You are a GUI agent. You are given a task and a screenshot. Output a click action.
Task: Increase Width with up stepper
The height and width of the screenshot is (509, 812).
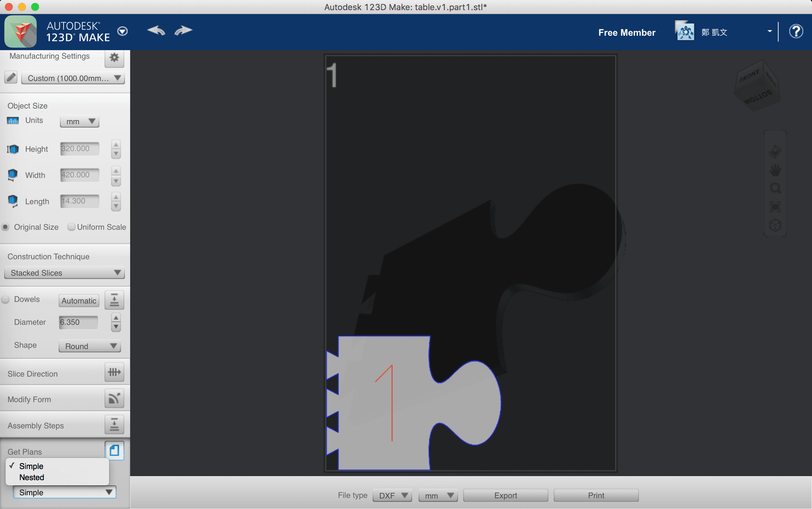coord(116,171)
